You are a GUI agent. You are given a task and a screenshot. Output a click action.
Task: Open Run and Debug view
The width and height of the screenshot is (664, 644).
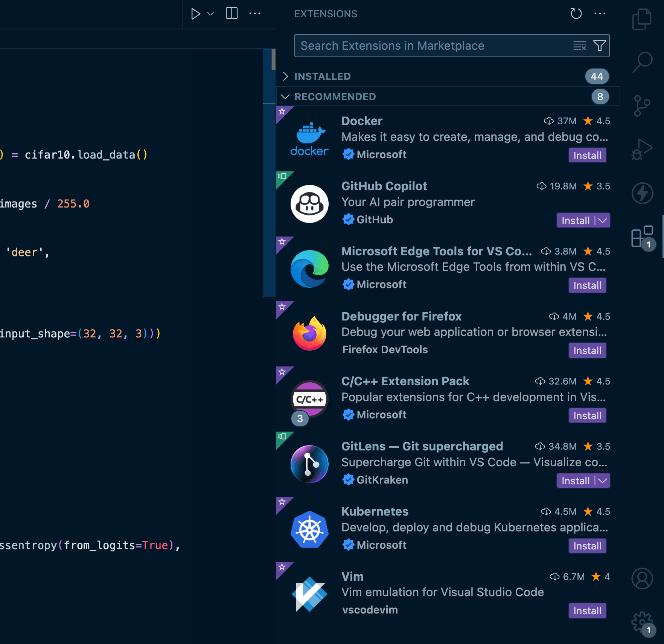(642, 149)
